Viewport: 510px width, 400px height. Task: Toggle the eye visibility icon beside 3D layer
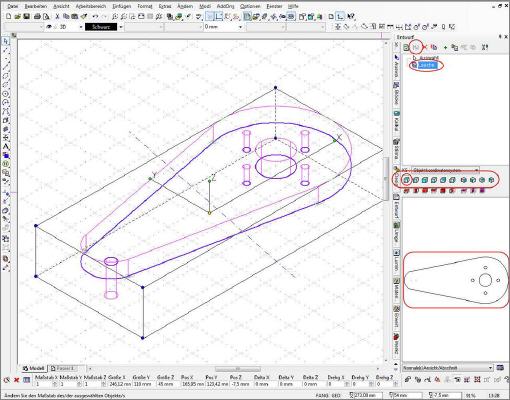point(49,27)
